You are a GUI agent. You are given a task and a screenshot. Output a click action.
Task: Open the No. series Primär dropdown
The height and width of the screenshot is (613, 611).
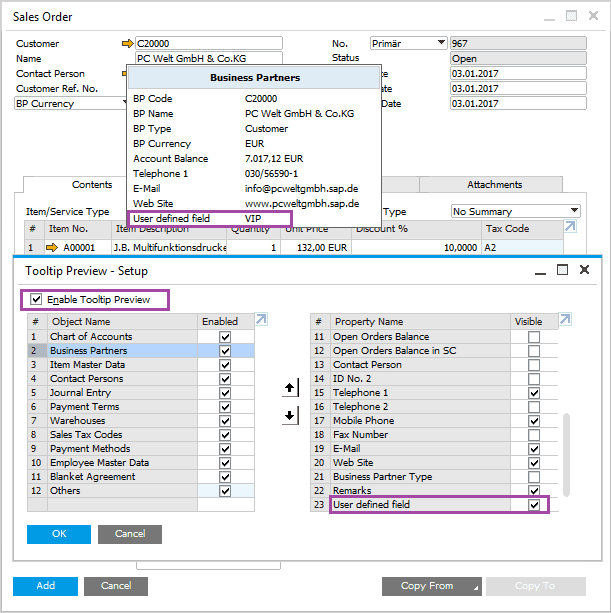(x=440, y=43)
